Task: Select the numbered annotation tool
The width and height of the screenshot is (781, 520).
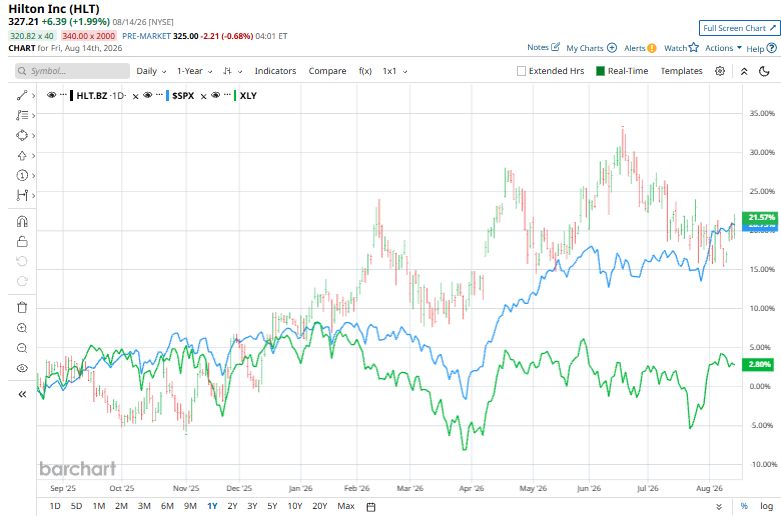Action: [x=21, y=175]
